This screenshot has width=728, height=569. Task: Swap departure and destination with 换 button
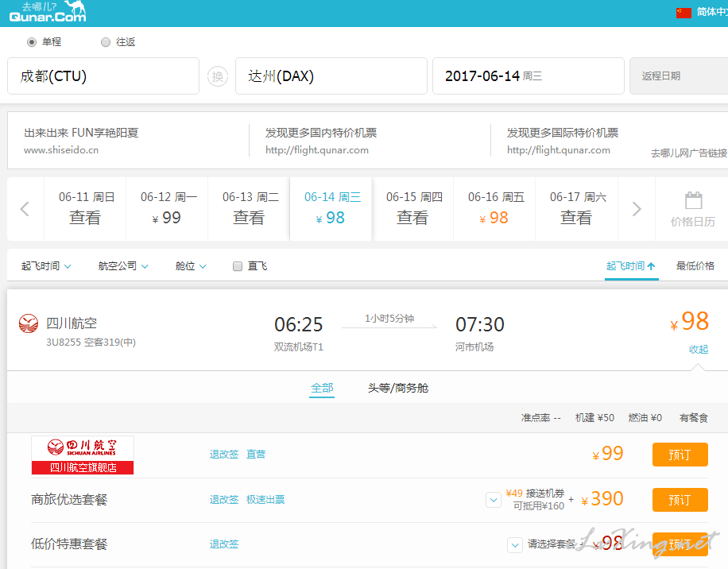click(x=217, y=76)
